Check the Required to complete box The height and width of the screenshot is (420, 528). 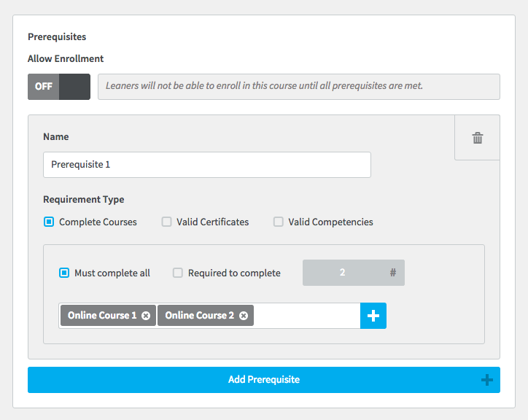(x=178, y=273)
